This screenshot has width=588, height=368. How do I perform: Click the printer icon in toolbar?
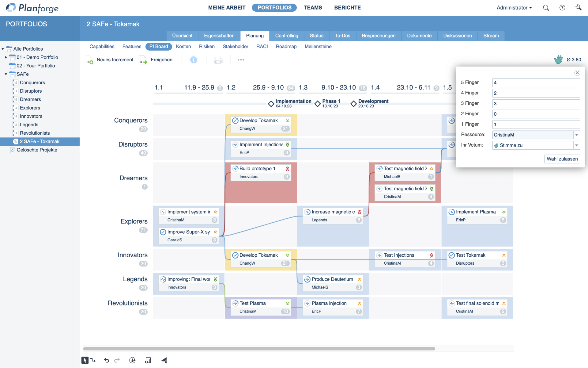[x=218, y=60]
